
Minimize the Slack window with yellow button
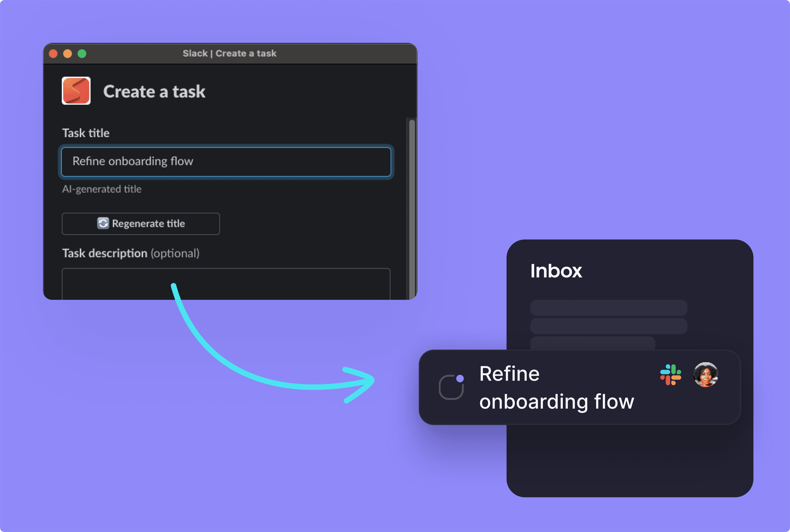(67, 54)
